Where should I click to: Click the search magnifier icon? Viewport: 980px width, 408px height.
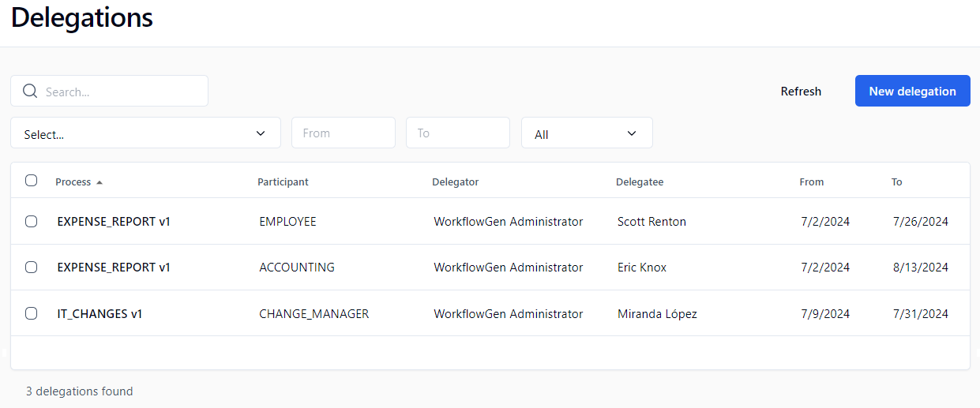pyautogui.click(x=30, y=91)
